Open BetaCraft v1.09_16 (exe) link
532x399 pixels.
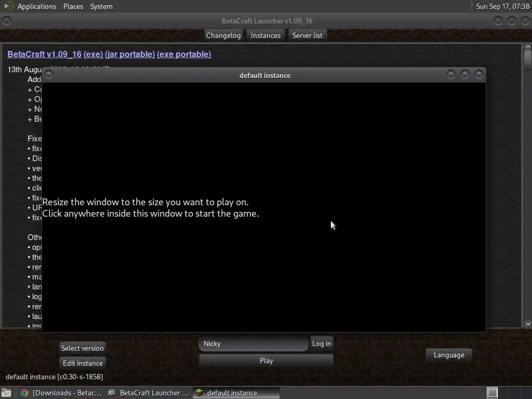[55, 54]
